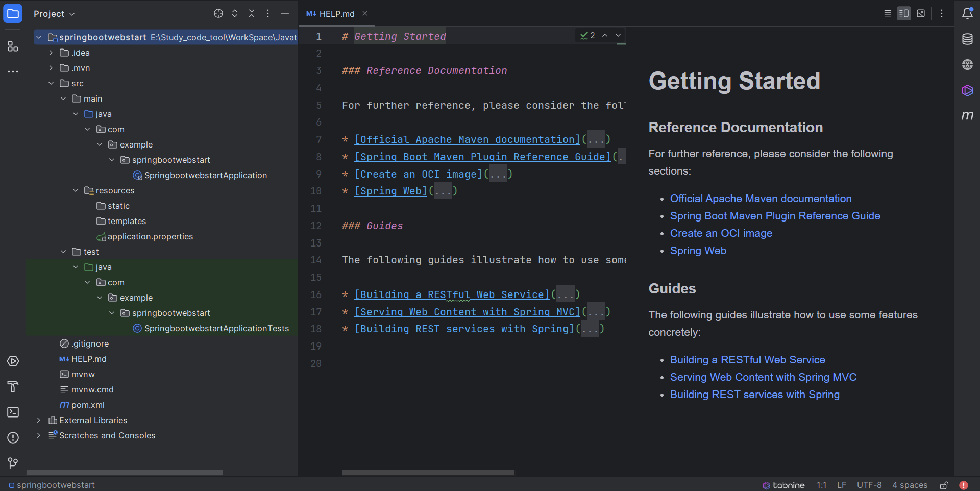Screen dimensions: 980x491
Task: Expand the .idea folder
Action: 51,53
